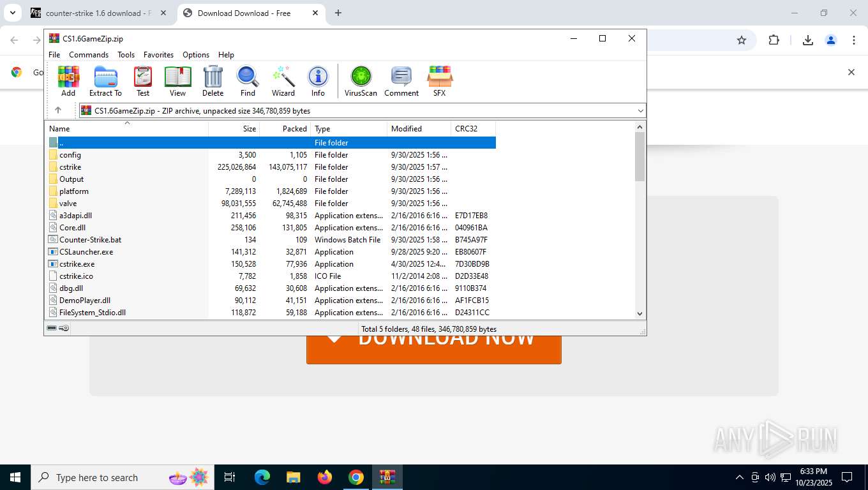Select the a3dapi.dll file

(271, 216)
